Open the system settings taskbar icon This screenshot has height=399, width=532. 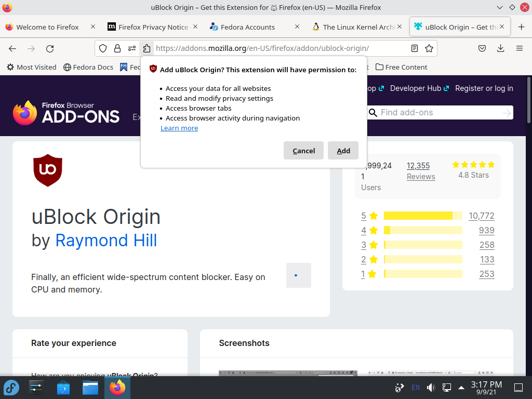(36, 388)
